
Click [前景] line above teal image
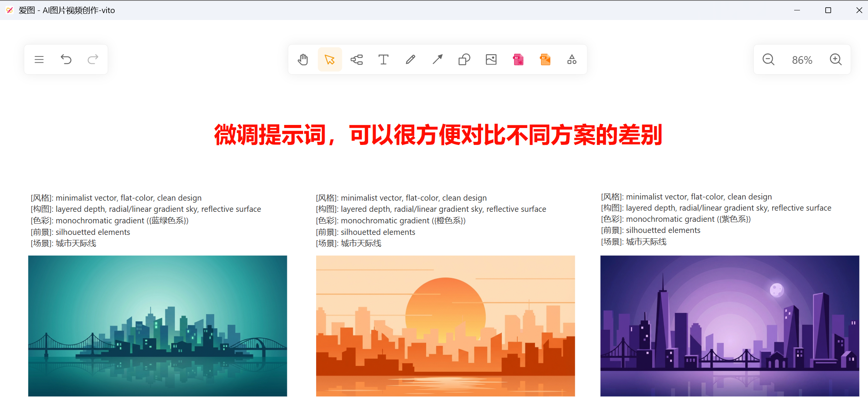[x=80, y=232]
